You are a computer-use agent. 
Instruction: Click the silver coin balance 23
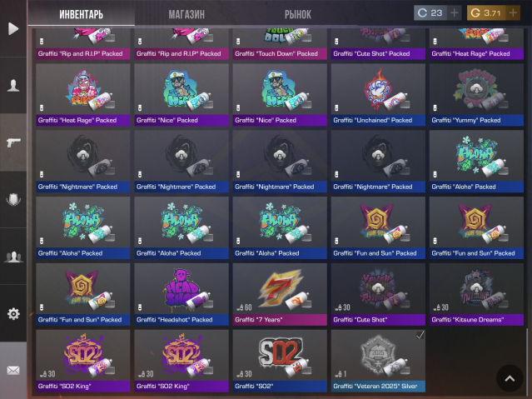pos(430,12)
